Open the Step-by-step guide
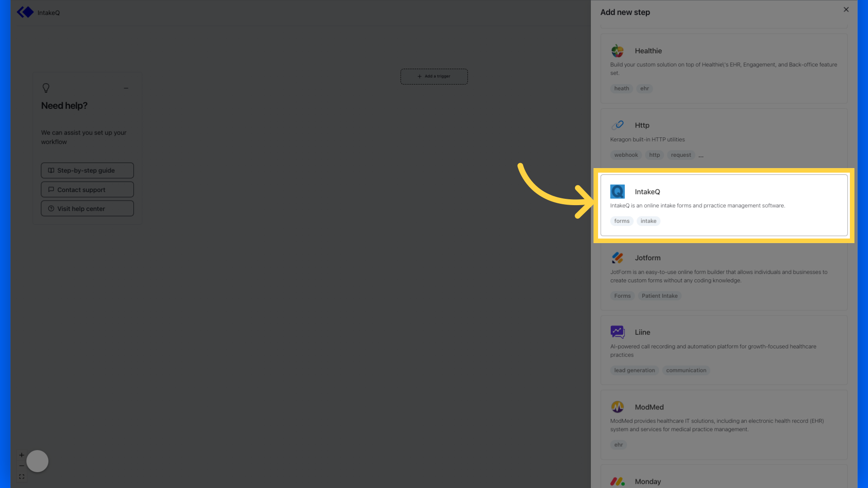This screenshot has width=868, height=488. (87, 170)
